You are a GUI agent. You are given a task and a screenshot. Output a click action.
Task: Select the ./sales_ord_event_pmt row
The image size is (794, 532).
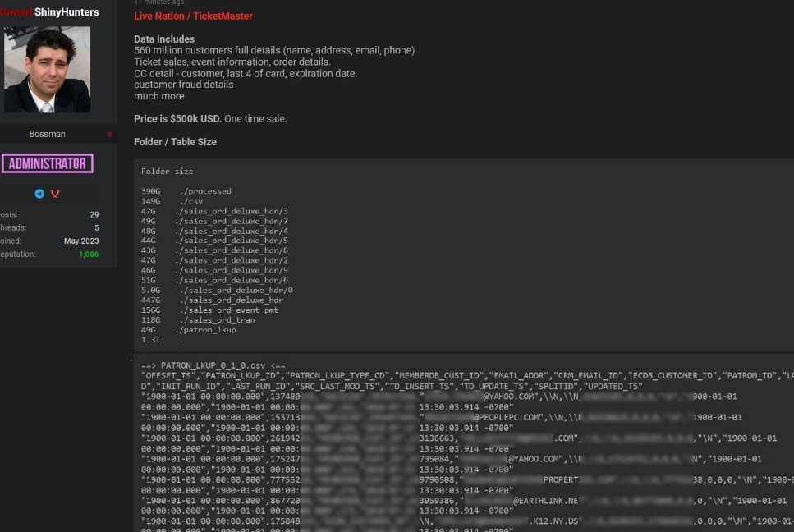[209, 310]
